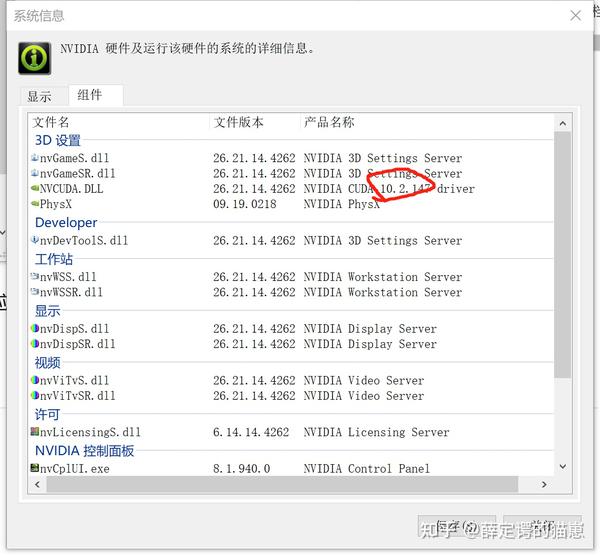The image size is (600, 555).
Task: Click the NVIDIA PhysX product name
Action: (x=342, y=204)
